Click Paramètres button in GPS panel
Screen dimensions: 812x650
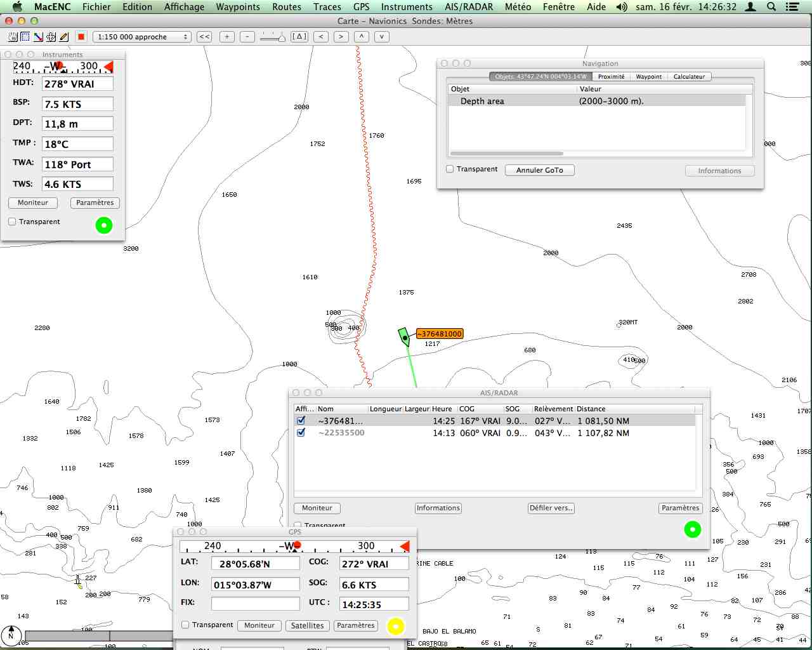point(356,625)
